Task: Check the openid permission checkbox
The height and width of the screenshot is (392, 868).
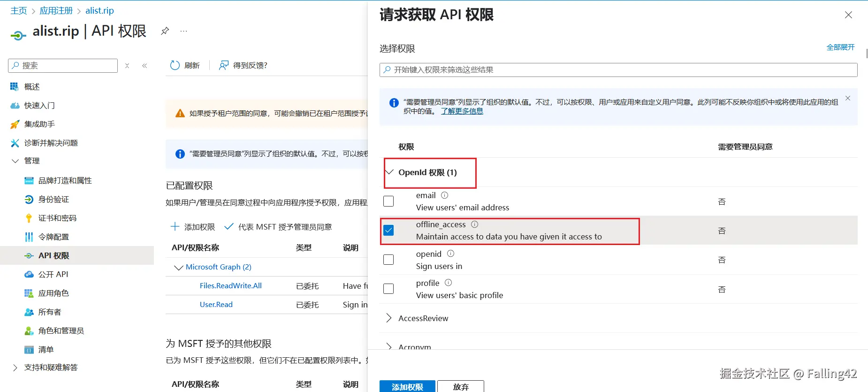Action: (x=388, y=259)
